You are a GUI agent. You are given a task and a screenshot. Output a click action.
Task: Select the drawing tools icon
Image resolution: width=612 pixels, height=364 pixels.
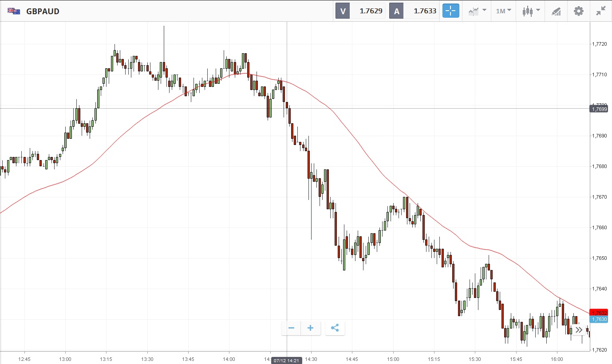(x=556, y=11)
